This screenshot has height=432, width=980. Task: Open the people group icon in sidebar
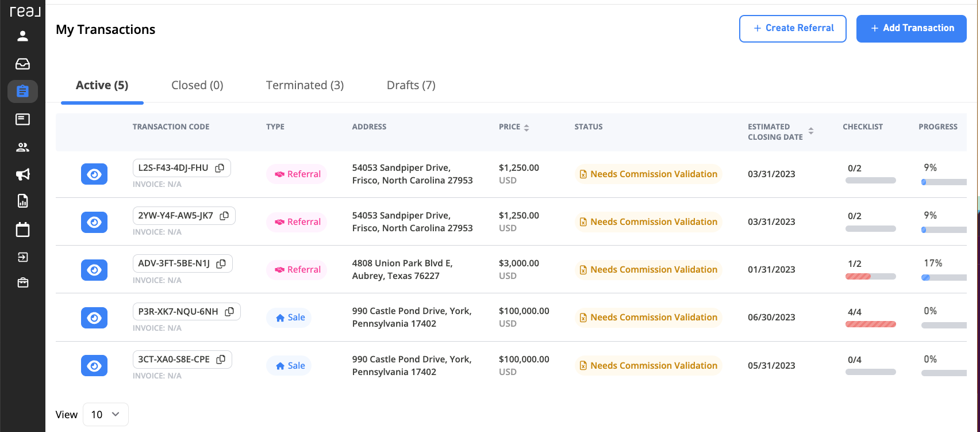22,147
